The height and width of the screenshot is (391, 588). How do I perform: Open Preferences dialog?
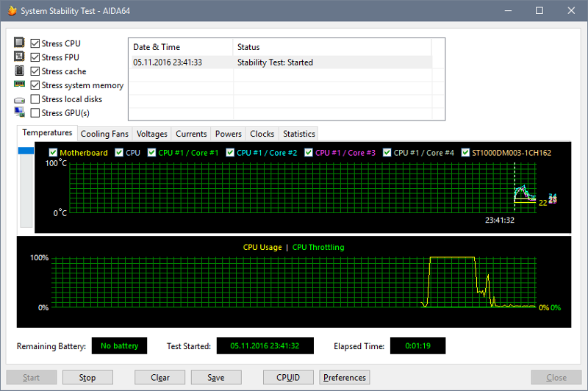[344, 378]
